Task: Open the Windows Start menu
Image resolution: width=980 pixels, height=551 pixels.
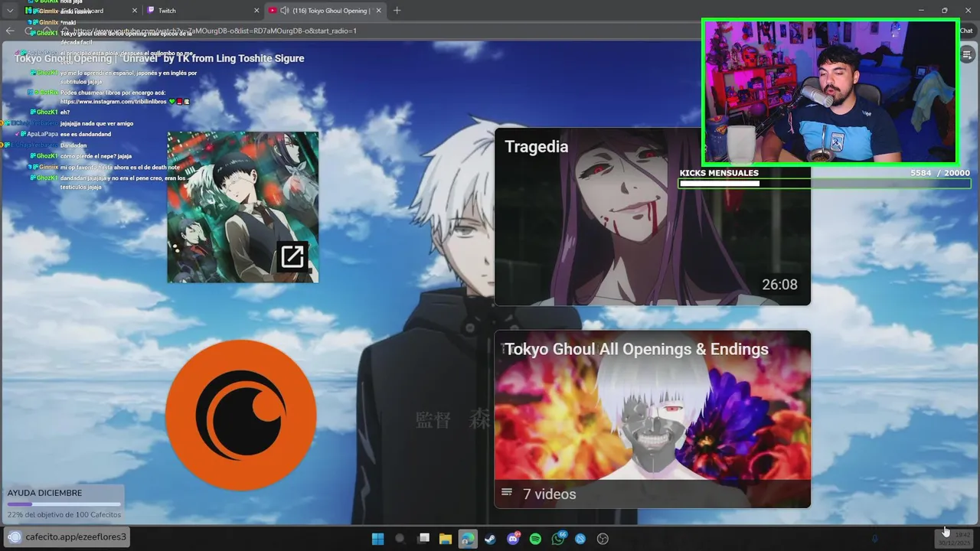Action: point(377,539)
